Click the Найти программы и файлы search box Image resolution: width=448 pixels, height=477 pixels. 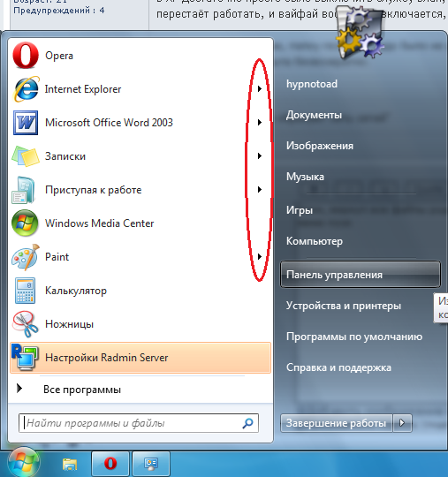coord(139,423)
